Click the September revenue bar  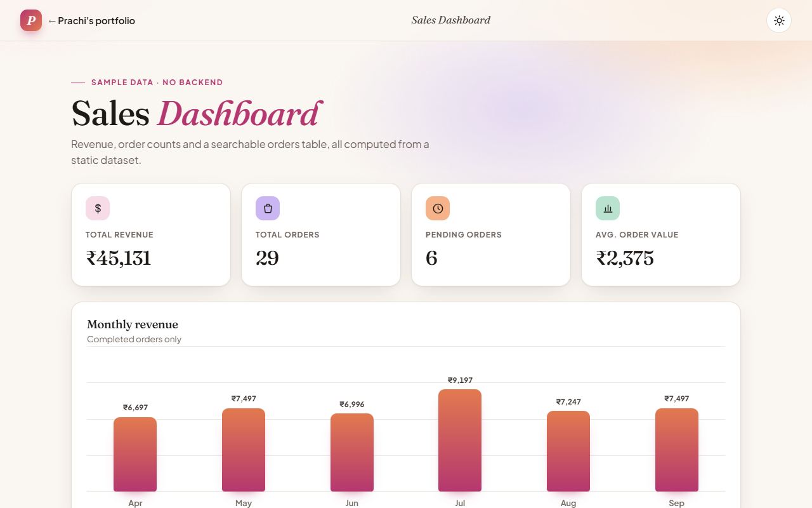(677, 450)
